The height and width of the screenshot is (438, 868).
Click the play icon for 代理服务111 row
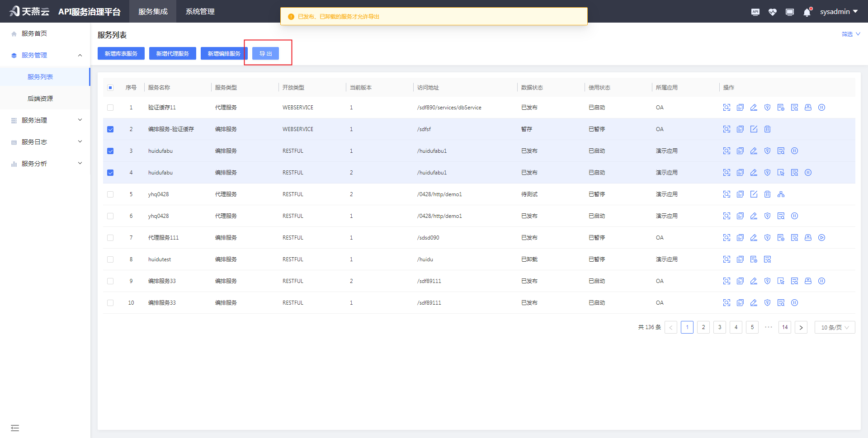[821, 238]
